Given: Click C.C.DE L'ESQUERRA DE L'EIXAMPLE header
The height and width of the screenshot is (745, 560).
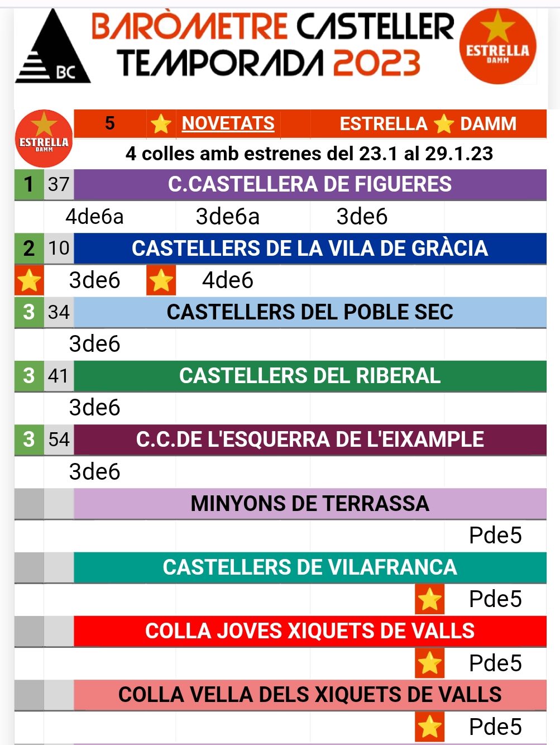Looking at the screenshot, I should [x=310, y=440].
